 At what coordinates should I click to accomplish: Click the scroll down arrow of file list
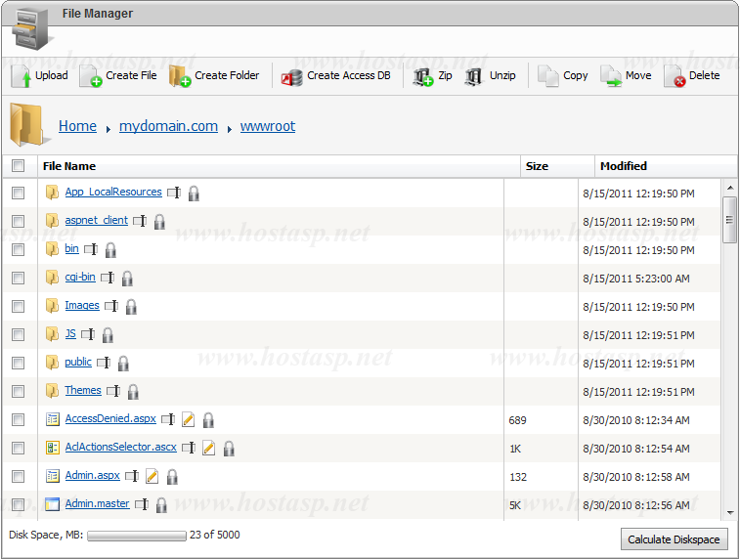pos(729,512)
